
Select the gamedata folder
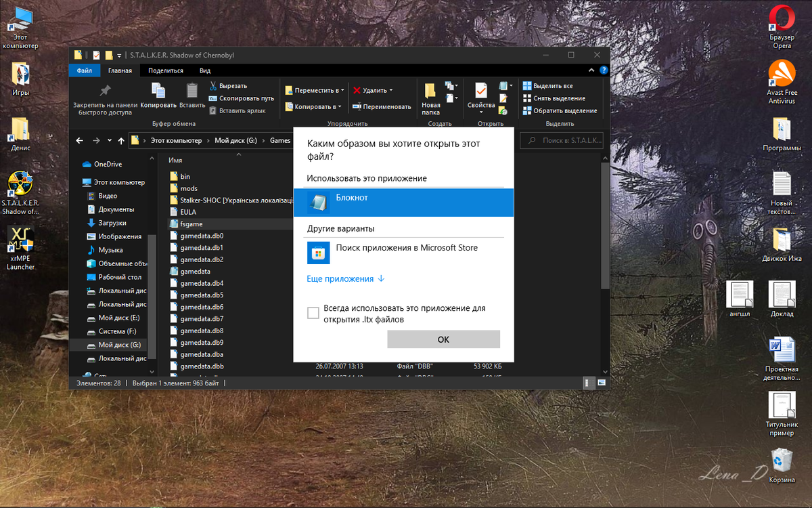189,271
